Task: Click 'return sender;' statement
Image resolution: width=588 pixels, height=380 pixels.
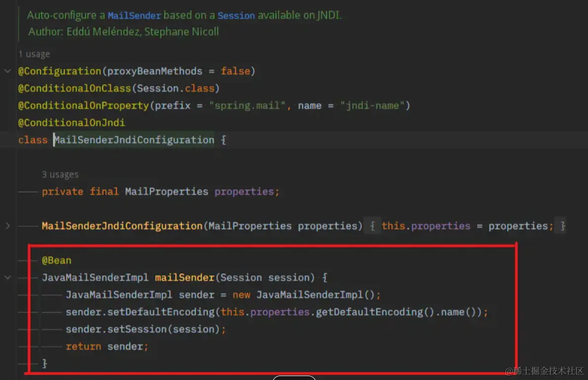Action: coord(107,346)
